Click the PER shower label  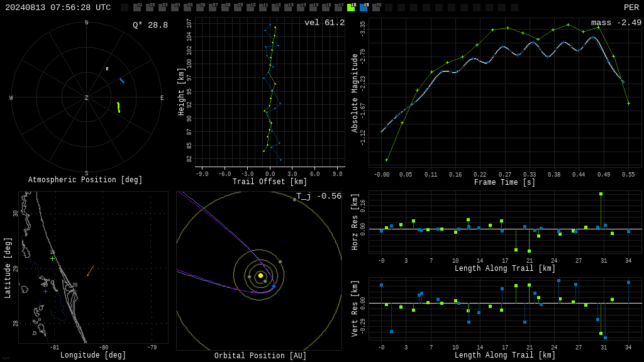(631, 8)
